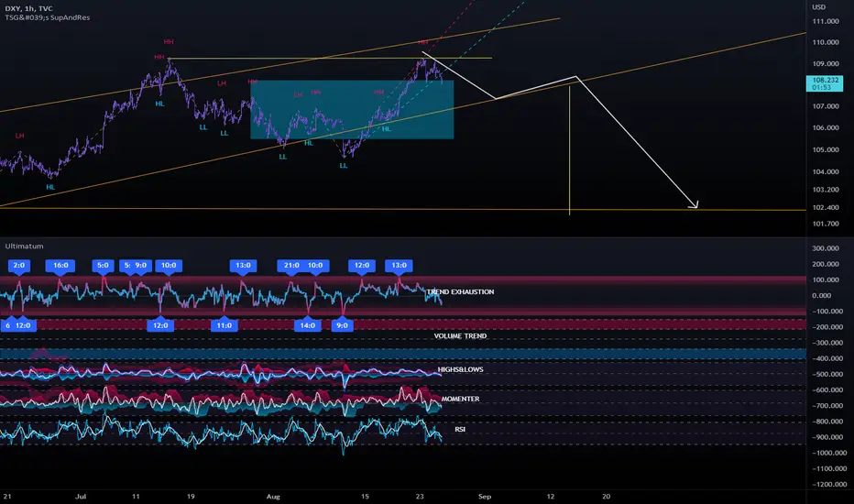Select the 6 12:0 lower signal flag
The height and width of the screenshot is (504, 854).
pos(18,325)
